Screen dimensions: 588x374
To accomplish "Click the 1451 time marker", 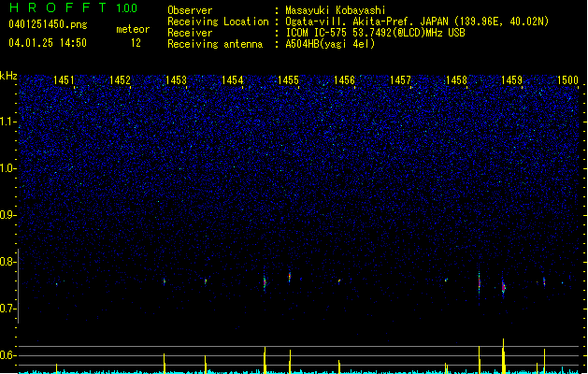I will [65, 81].
